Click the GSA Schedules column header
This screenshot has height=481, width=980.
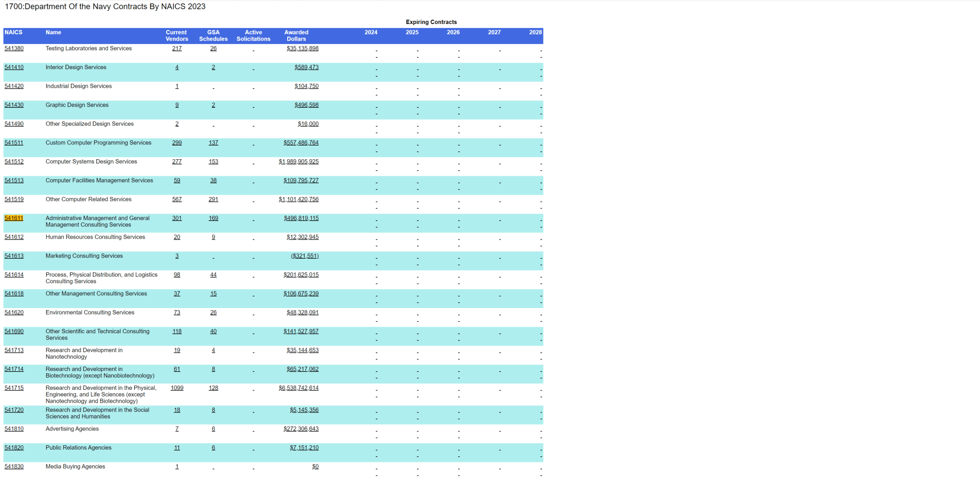[x=213, y=36]
